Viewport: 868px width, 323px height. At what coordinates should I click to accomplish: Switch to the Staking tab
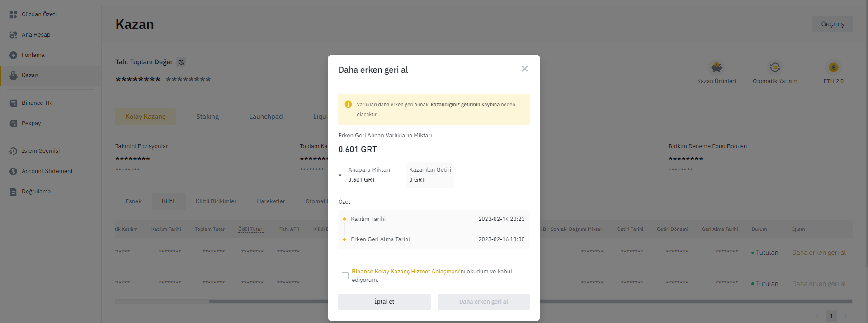pos(207,117)
